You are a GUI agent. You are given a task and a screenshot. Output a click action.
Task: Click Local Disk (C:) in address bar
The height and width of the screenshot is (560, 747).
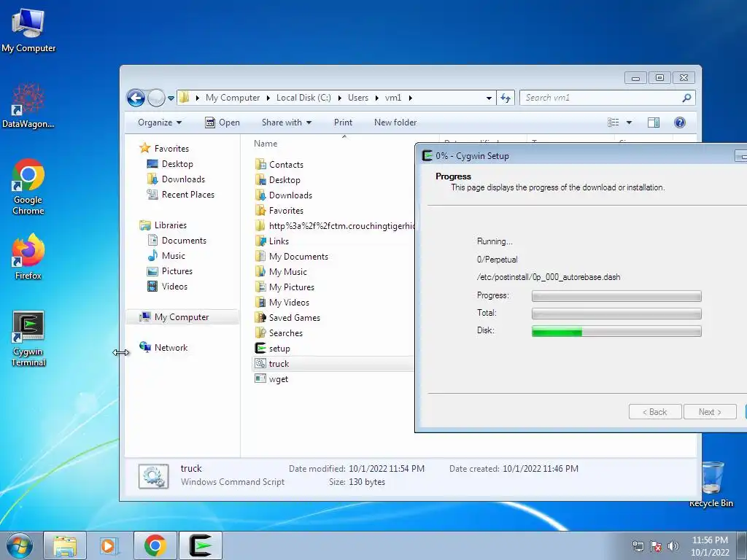[x=303, y=98]
